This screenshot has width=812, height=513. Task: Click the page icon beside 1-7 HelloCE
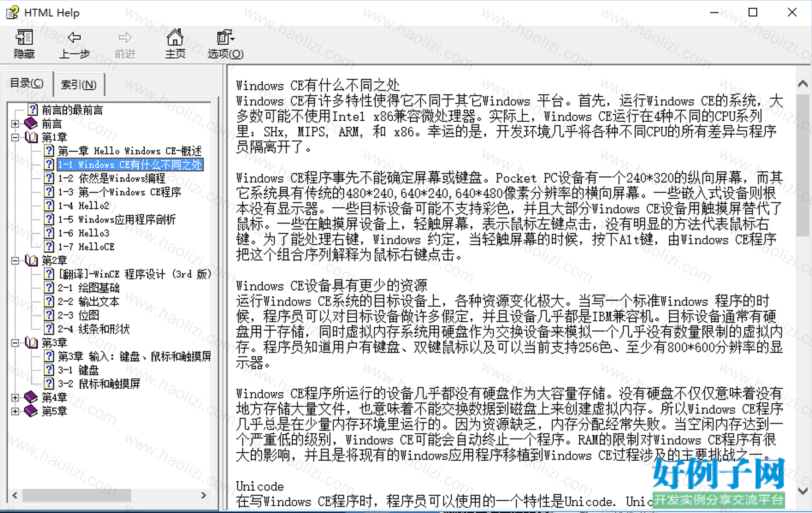click(49, 247)
